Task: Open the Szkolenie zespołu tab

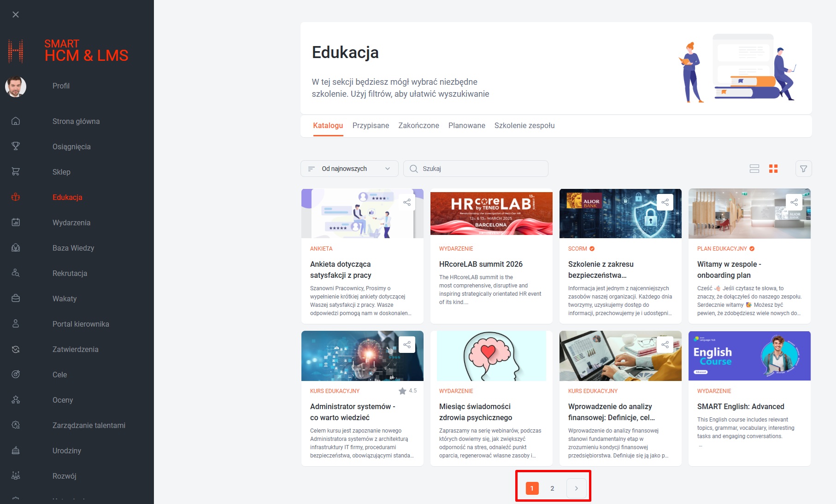Action: pos(524,125)
